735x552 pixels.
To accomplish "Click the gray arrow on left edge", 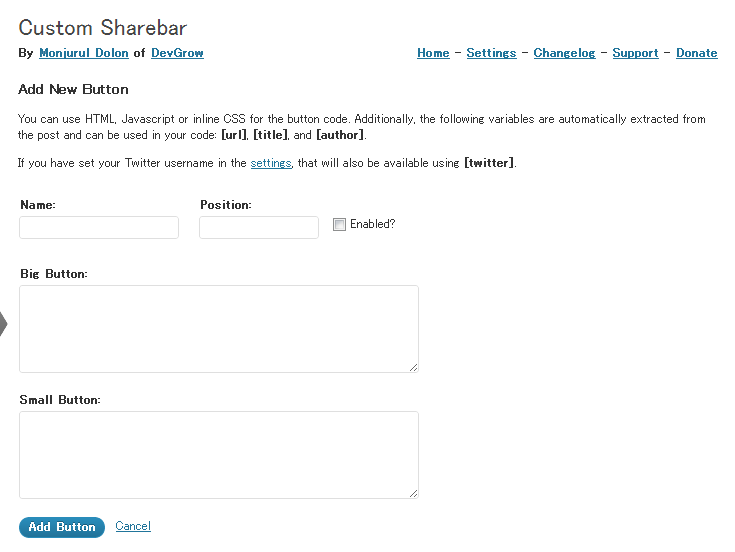I will 3,323.
